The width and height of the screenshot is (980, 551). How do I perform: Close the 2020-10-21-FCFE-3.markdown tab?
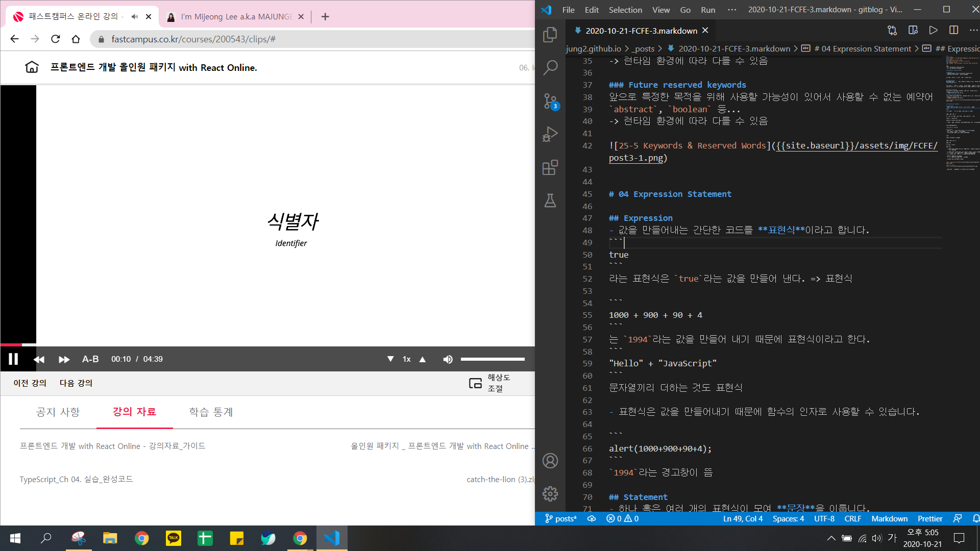click(705, 31)
